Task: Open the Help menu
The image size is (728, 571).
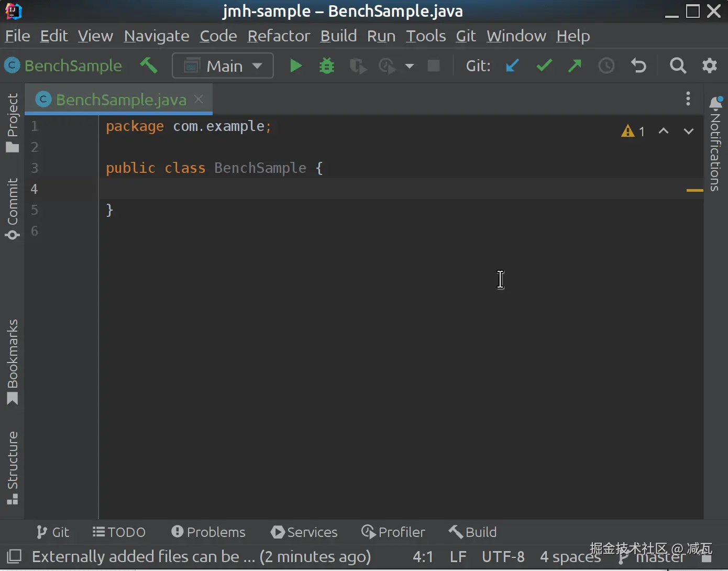Action: point(573,36)
